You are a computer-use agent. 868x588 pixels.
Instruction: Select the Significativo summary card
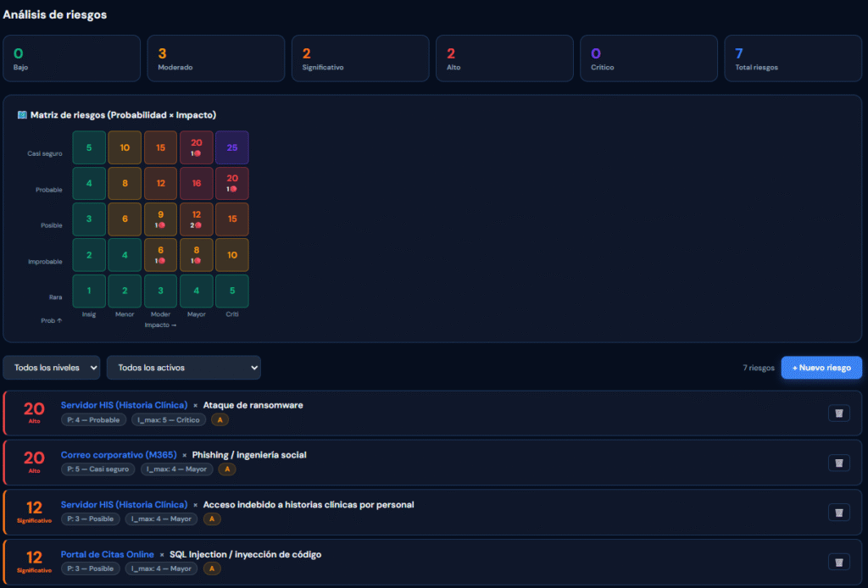coord(360,58)
